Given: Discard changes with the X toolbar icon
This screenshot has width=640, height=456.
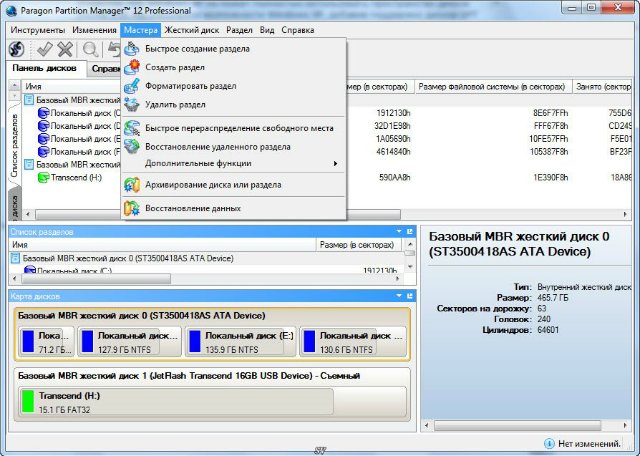Looking at the screenshot, I should coord(65,49).
